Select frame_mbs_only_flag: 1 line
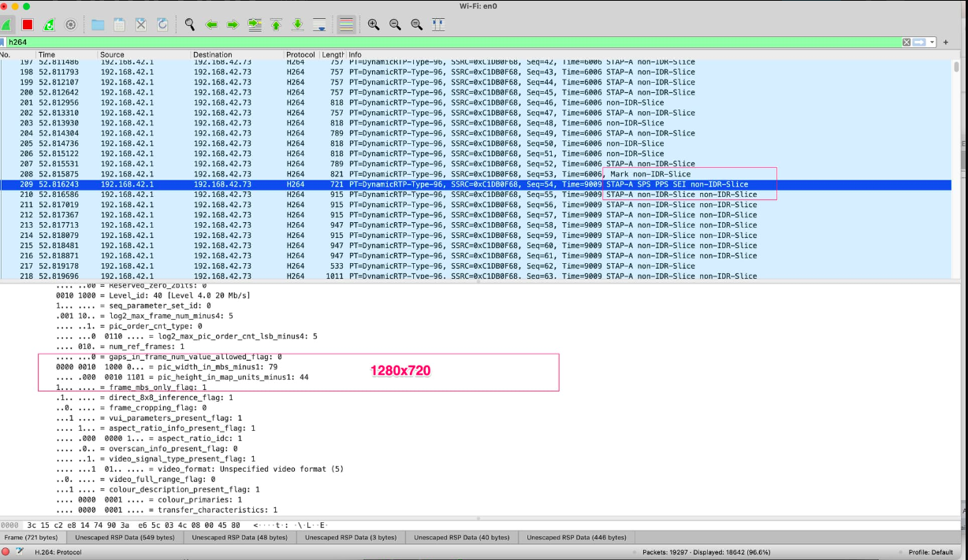 [x=132, y=388]
